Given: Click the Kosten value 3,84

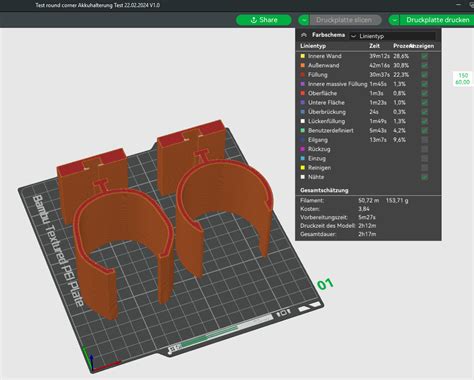Looking at the screenshot, I should point(364,209).
